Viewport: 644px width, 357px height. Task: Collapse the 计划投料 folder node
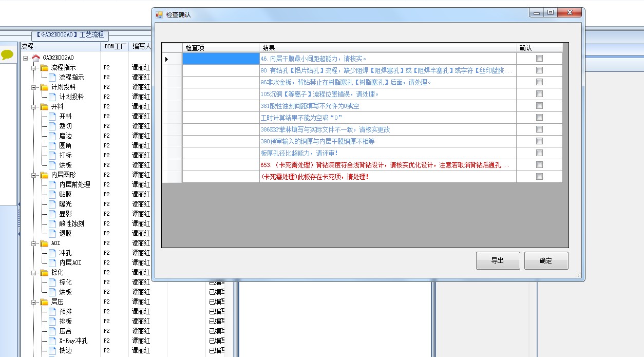coord(34,87)
